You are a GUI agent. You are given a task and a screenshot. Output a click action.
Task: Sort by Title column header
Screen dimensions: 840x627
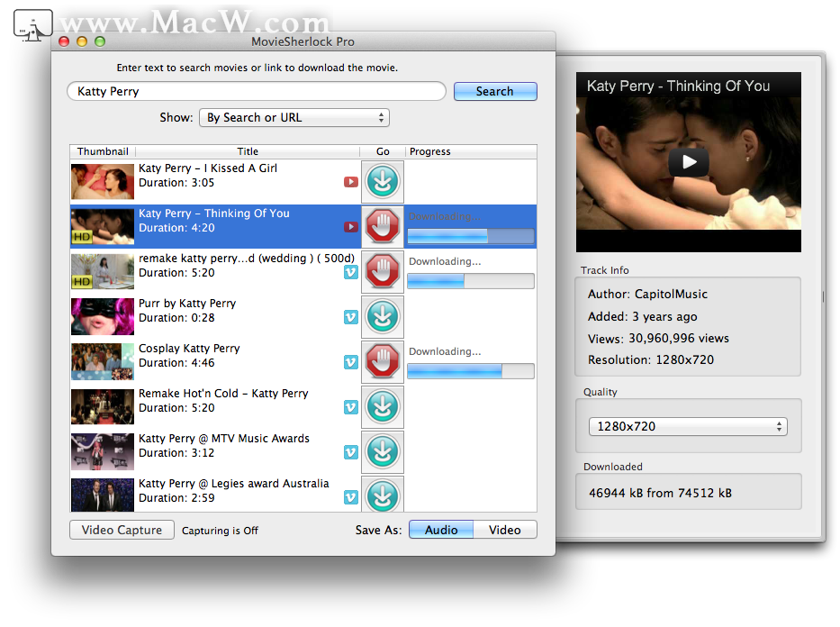pos(248,151)
